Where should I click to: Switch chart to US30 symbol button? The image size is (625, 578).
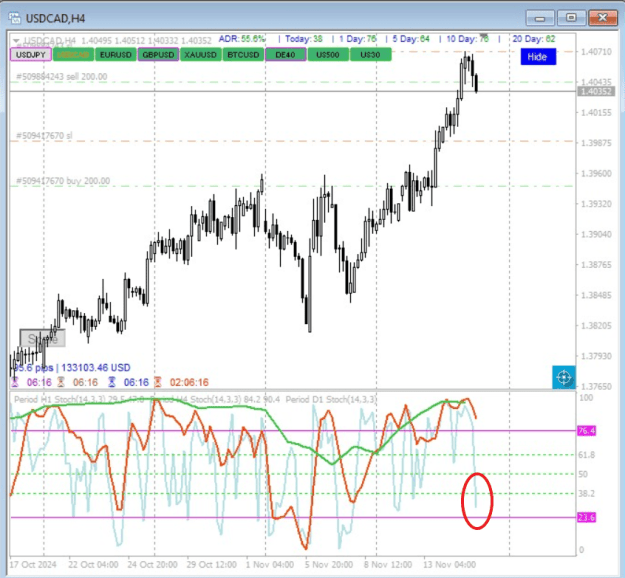point(370,55)
